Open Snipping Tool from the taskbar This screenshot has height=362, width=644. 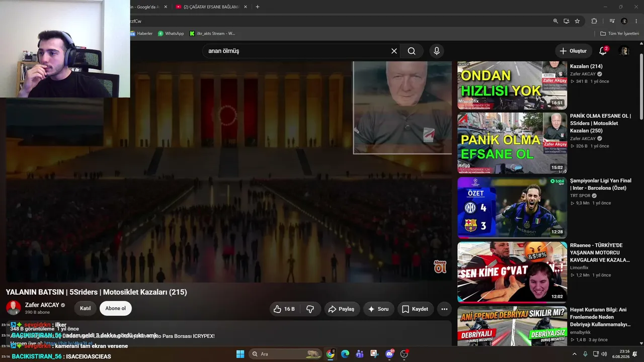375,354
